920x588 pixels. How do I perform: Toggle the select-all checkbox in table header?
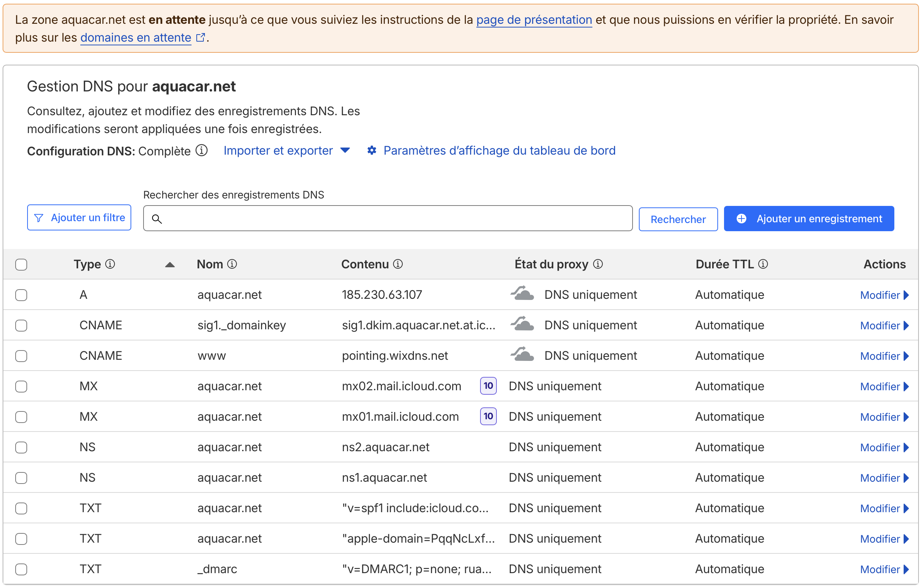(x=22, y=265)
